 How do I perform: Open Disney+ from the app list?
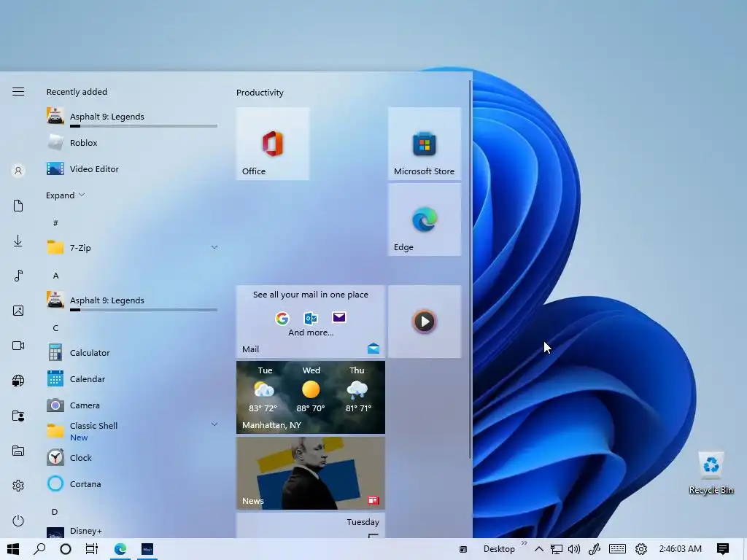(131, 532)
